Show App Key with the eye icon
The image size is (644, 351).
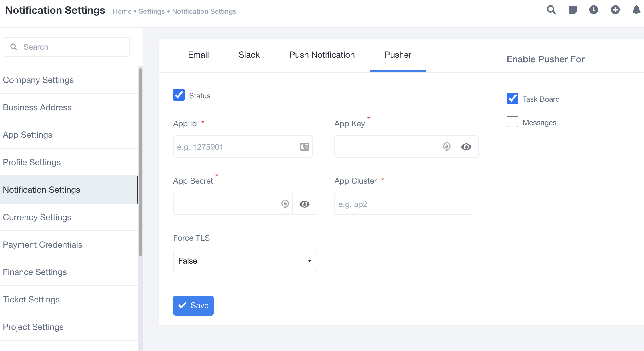[x=466, y=147]
